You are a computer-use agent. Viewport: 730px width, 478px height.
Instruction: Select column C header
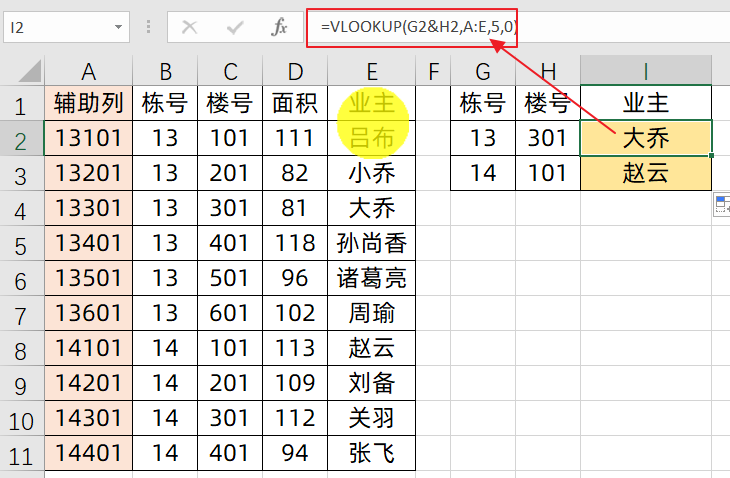coord(230,71)
